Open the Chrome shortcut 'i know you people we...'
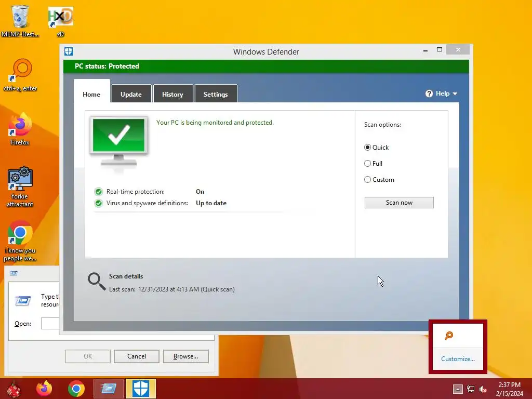Screen dimensions: 532x399 20,241
